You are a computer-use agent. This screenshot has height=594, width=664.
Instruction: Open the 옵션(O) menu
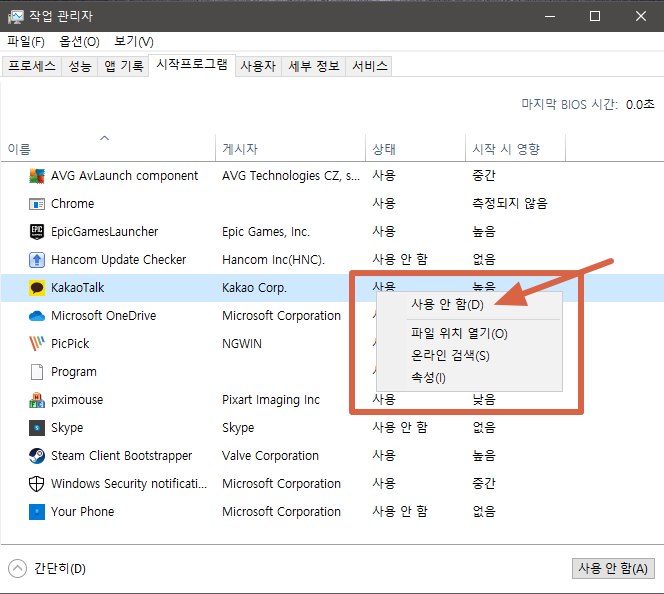click(79, 41)
